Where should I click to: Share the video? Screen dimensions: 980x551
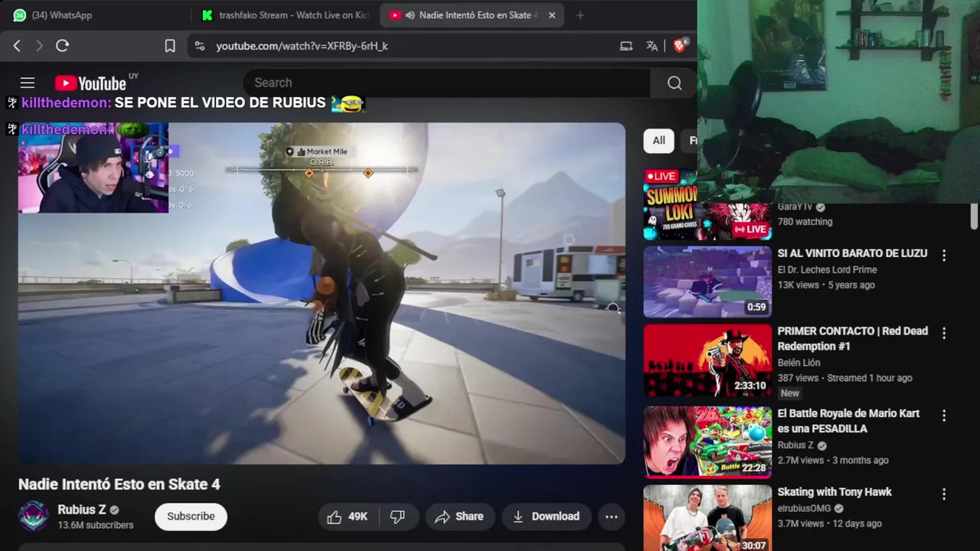point(459,517)
